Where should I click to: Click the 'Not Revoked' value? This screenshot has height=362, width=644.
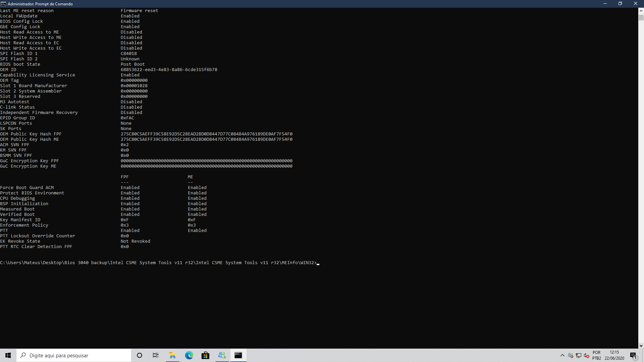click(x=136, y=241)
